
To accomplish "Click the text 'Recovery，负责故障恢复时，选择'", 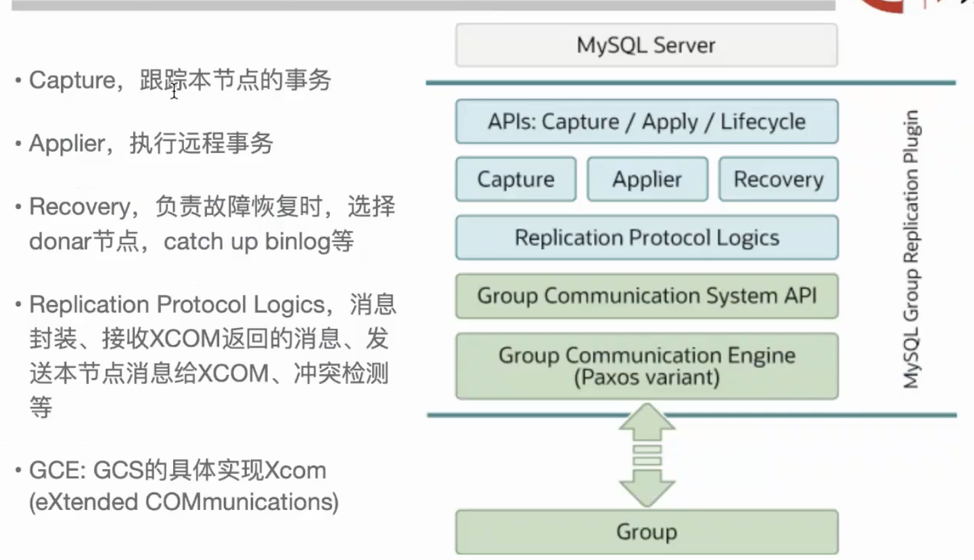I will tap(212, 206).
